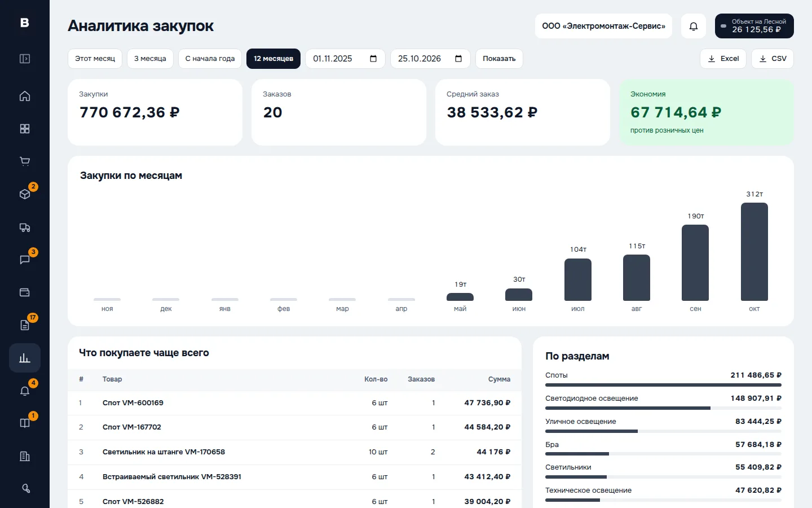
Task: Toggle the sidebar collapse icon
Action: pos(25,59)
